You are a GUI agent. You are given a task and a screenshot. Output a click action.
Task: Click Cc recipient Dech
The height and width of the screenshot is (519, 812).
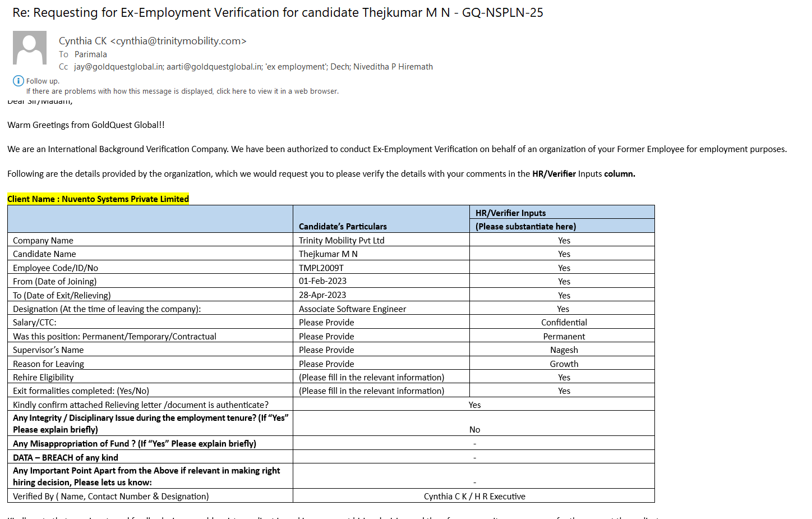(x=340, y=67)
